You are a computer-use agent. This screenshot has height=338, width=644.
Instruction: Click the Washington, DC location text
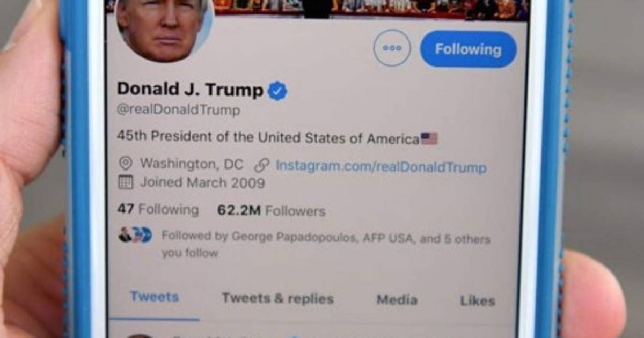coord(192,164)
